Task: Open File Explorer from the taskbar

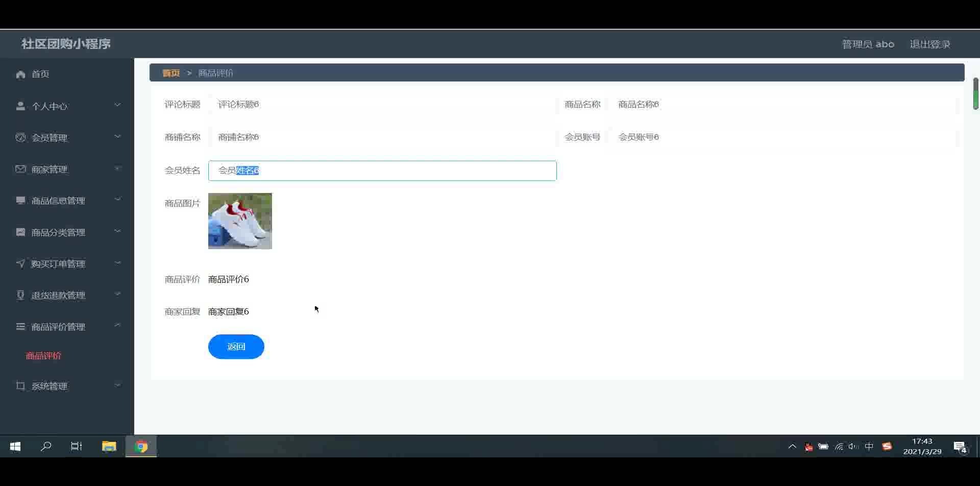Action: pyautogui.click(x=109, y=447)
